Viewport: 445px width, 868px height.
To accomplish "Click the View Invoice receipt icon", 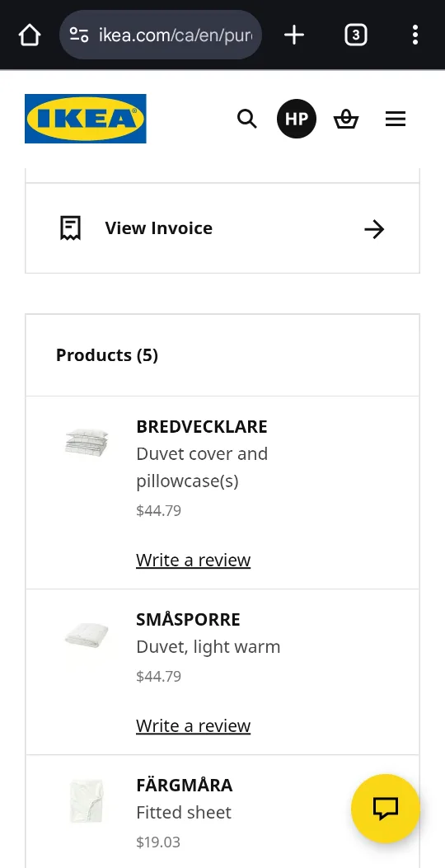I will click(x=70, y=228).
